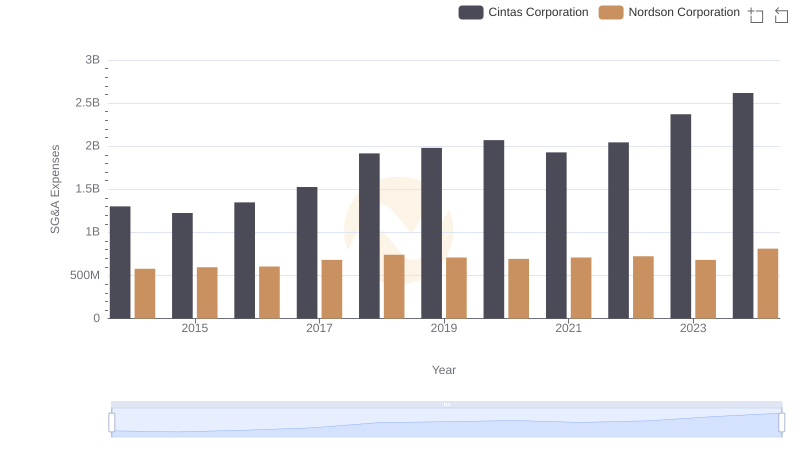
Task: Click Nordson bar for 2018
Action: pos(394,287)
